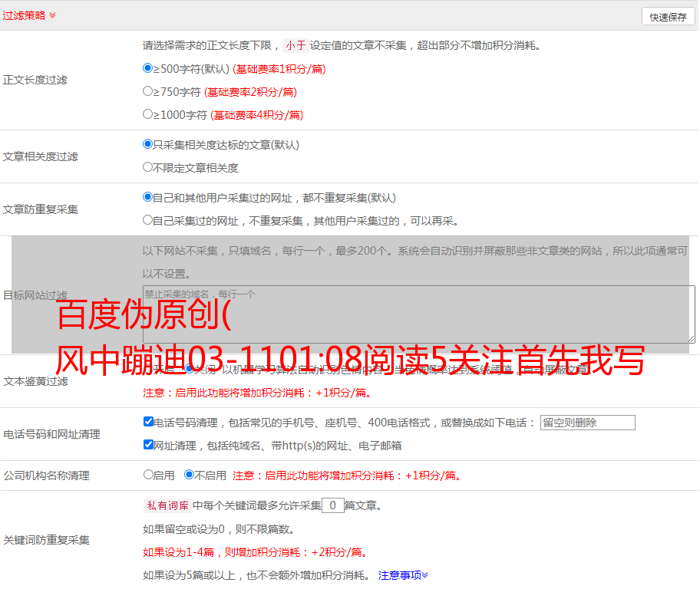700x589 pixels.
Task: Click the red 如果设为1-4篇 cost warning
Action: click(256, 552)
